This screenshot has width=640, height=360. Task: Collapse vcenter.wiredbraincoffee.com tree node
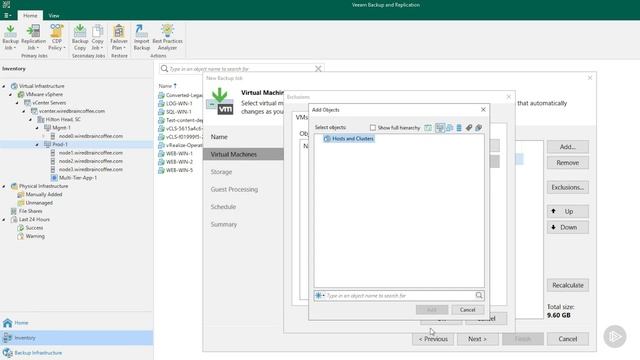coord(24,111)
